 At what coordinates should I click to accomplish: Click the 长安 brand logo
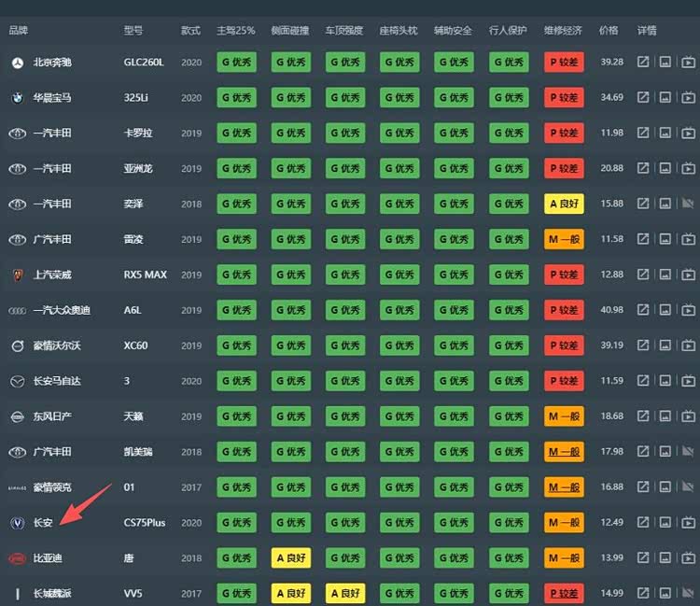(16, 523)
